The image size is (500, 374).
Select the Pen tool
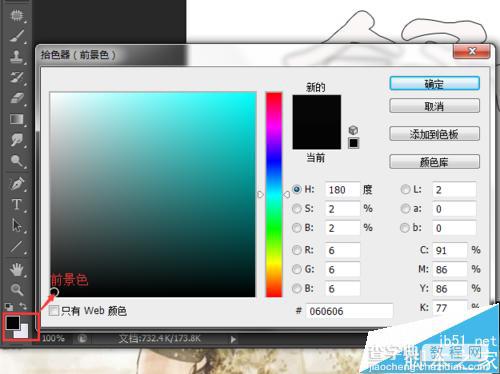[x=17, y=184]
